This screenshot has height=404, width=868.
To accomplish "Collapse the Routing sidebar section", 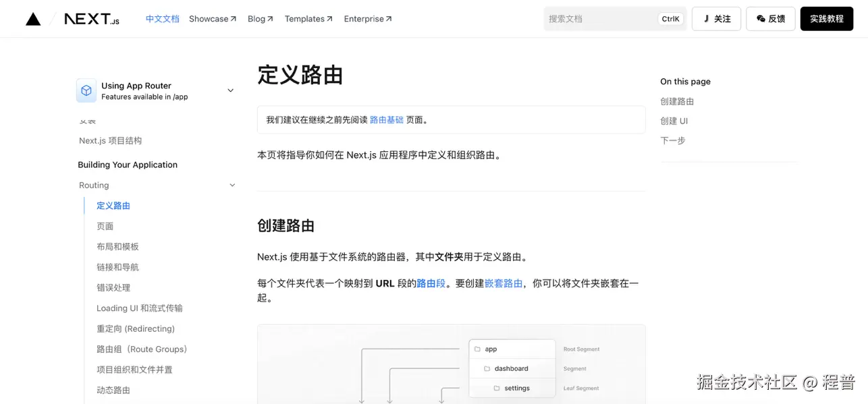I will (232, 185).
